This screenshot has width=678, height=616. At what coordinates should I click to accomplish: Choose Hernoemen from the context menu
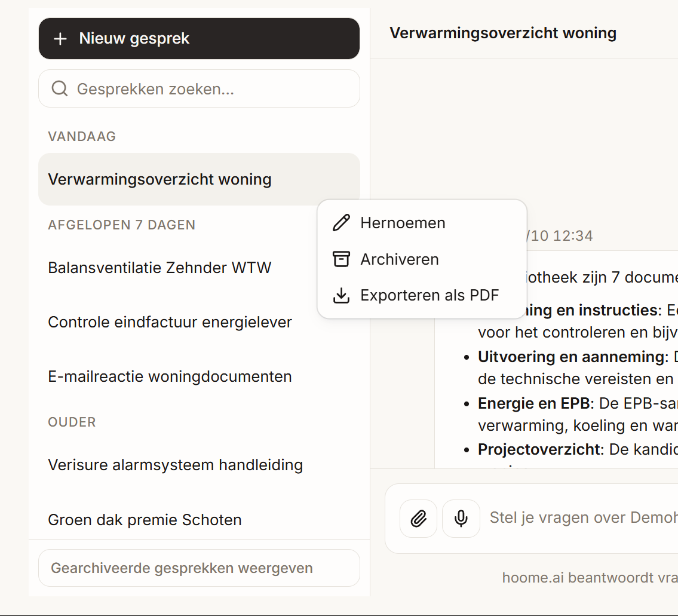(x=422, y=223)
